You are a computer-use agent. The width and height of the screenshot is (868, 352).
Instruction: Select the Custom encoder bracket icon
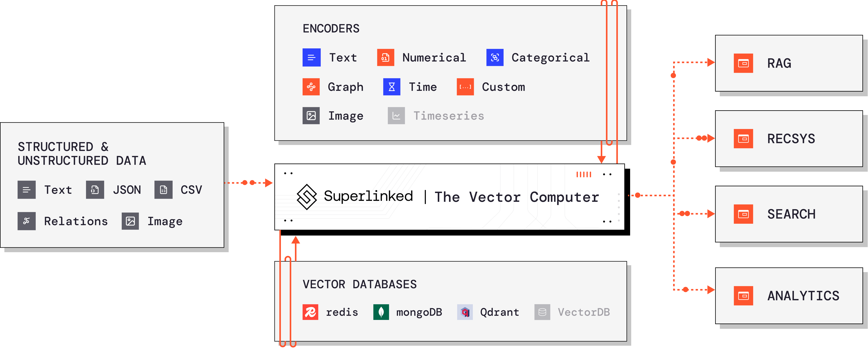(465, 87)
